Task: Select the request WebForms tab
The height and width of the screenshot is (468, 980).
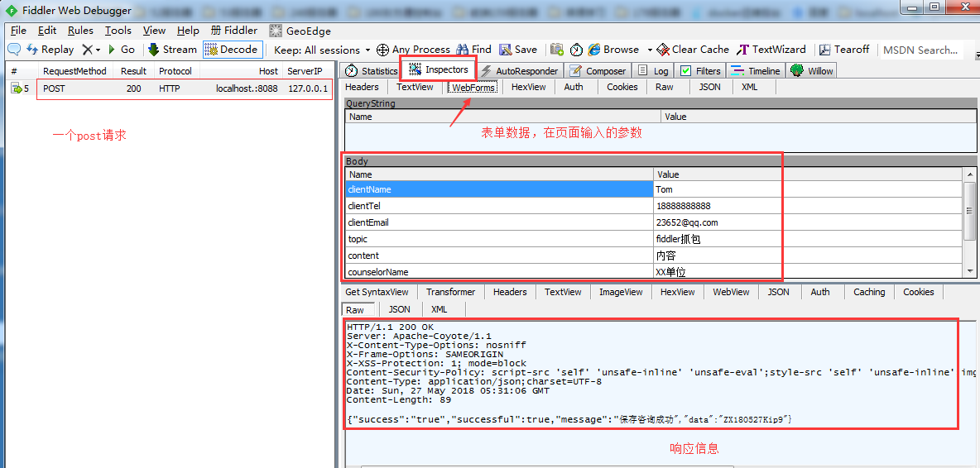Action: 473,88
